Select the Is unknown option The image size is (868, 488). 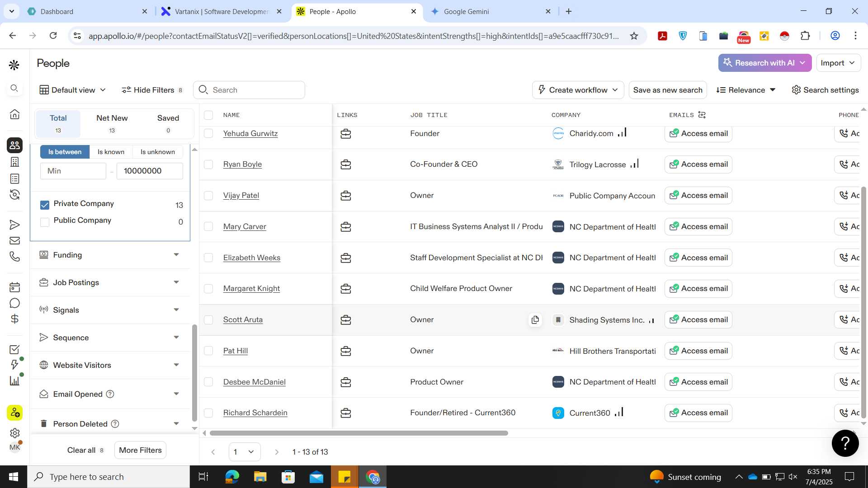click(x=157, y=152)
